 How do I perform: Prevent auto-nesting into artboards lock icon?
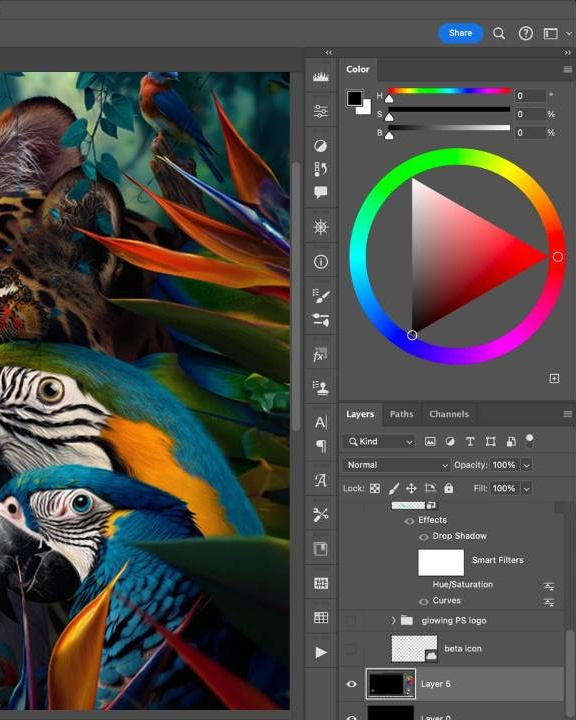click(x=430, y=488)
